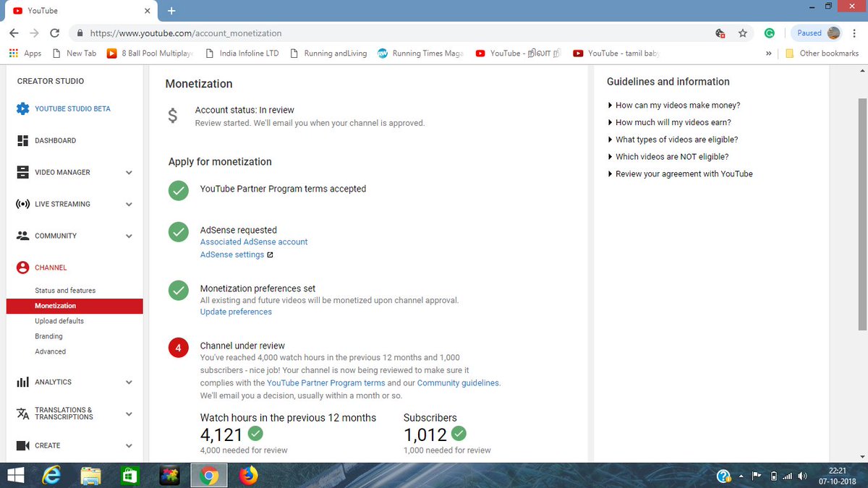Click the external-link icon beside AdSense settings
The height and width of the screenshot is (488, 868).
point(270,255)
